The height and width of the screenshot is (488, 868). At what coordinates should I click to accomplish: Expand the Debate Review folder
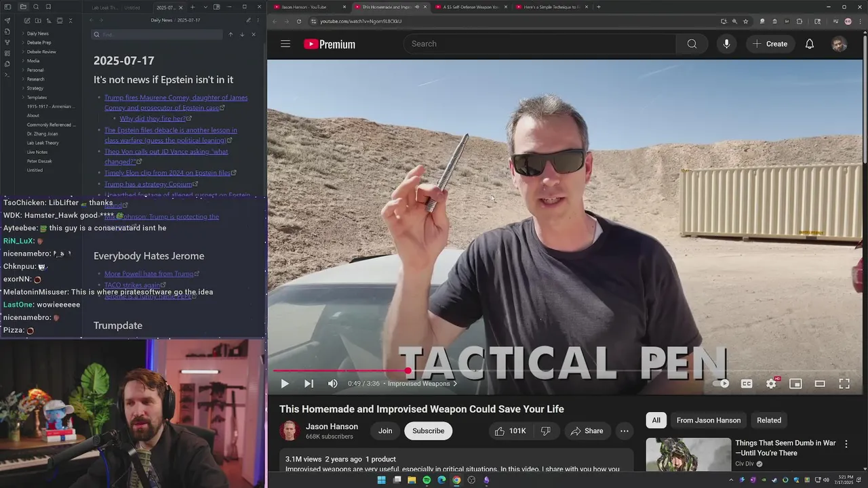tap(41, 52)
